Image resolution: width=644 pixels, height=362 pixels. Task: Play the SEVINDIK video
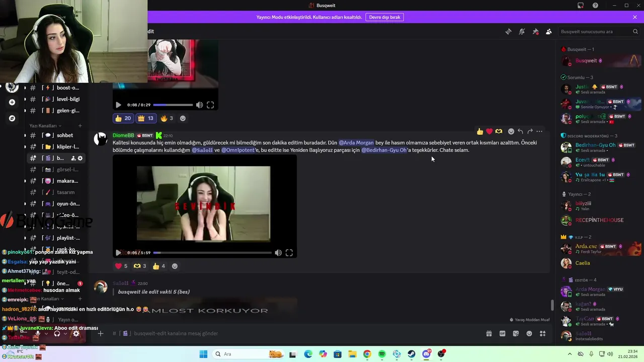pos(118,253)
